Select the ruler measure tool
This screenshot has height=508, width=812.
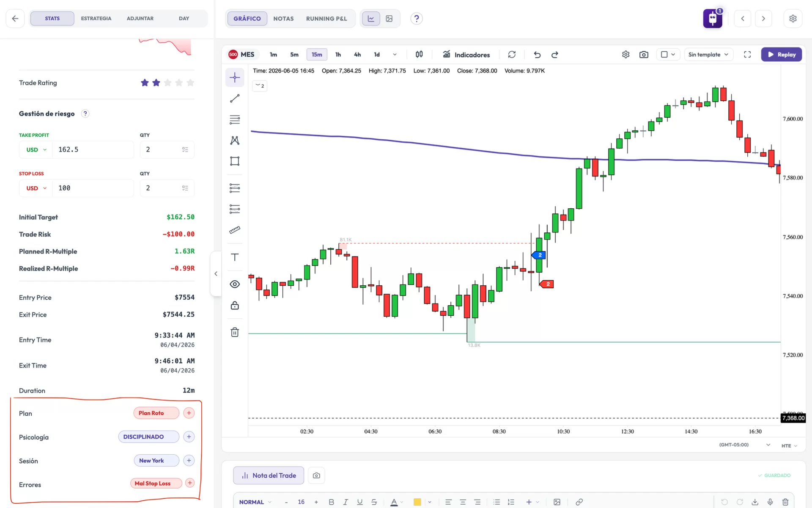[x=235, y=230]
